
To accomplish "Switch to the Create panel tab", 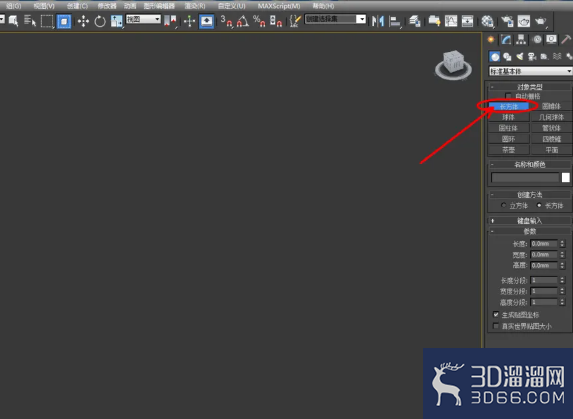I will click(491, 39).
